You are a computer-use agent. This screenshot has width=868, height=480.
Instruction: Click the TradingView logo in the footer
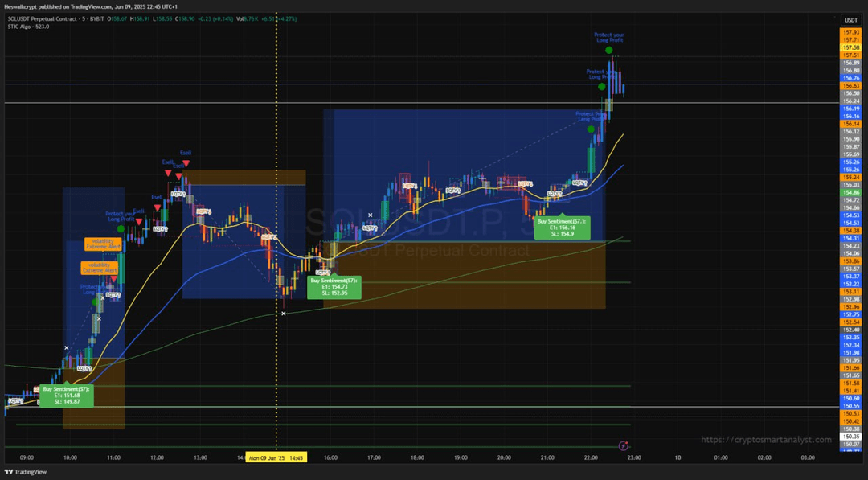26,472
